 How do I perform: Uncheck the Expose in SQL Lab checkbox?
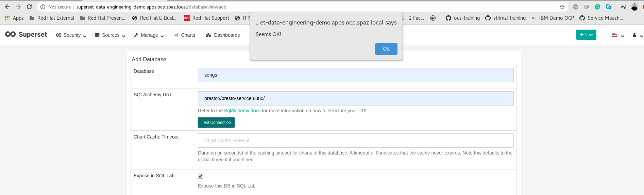pos(201,176)
